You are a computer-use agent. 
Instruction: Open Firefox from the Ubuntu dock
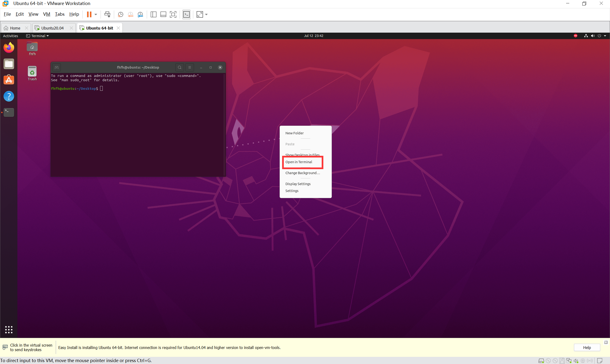pos(9,48)
